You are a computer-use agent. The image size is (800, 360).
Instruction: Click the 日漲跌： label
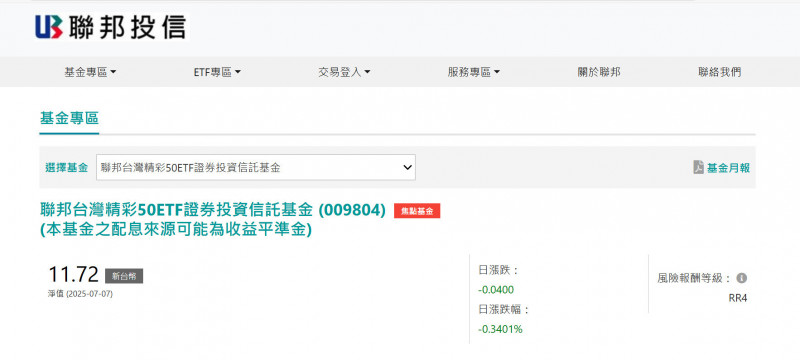498,270
